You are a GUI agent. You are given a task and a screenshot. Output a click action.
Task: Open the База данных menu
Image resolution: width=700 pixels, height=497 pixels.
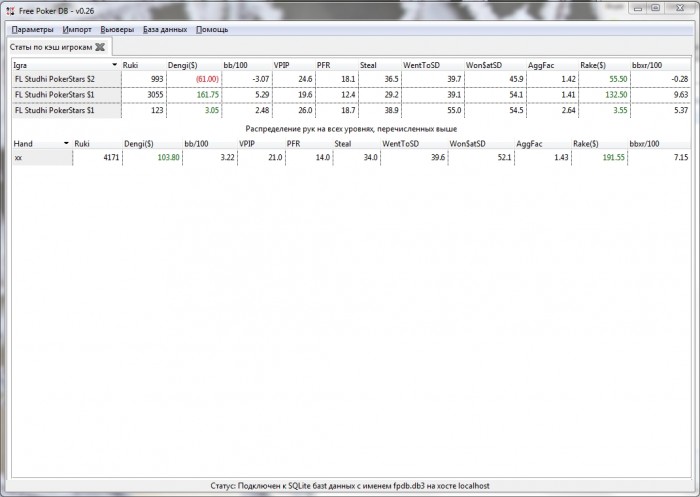[x=165, y=29]
